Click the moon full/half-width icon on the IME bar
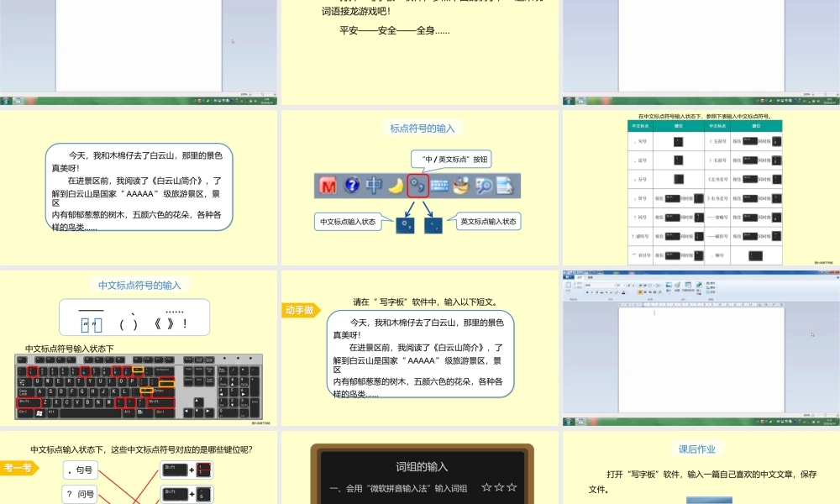Viewport: 840px width, 504px height. (396, 186)
